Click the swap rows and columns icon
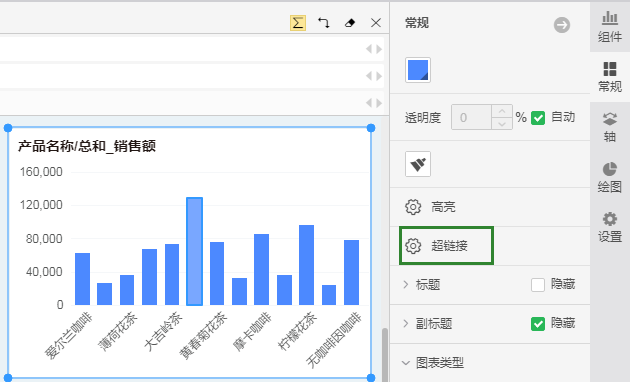Screen dimensions: 630x382 (323, 23)
